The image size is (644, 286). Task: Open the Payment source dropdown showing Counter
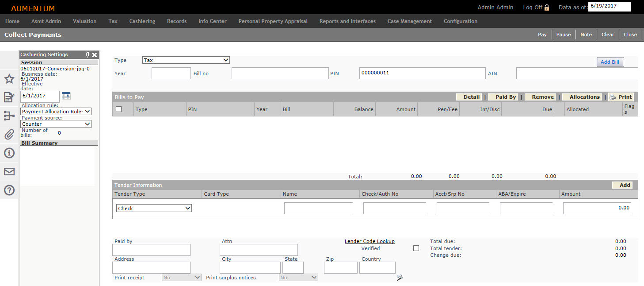click(x=56, y=124)
